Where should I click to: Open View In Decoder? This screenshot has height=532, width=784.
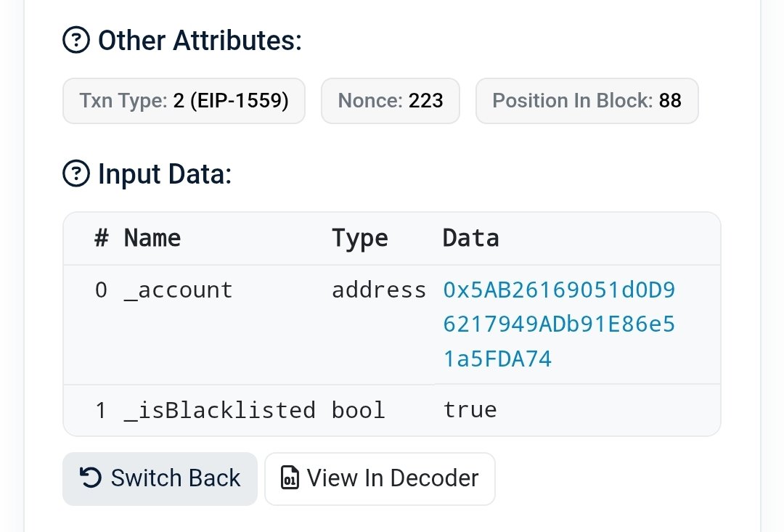(380, 479)
